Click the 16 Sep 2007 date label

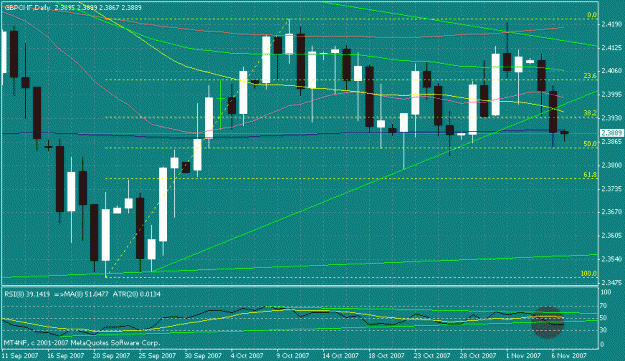click(x=66, y=355)
